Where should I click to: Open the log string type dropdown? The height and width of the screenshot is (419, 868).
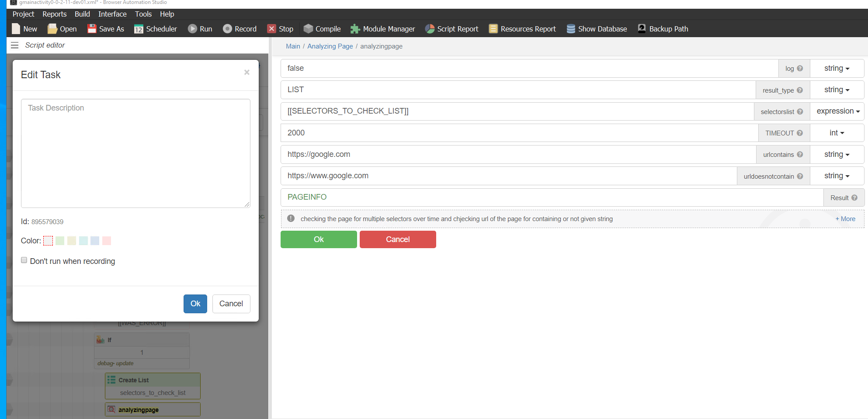837,69
